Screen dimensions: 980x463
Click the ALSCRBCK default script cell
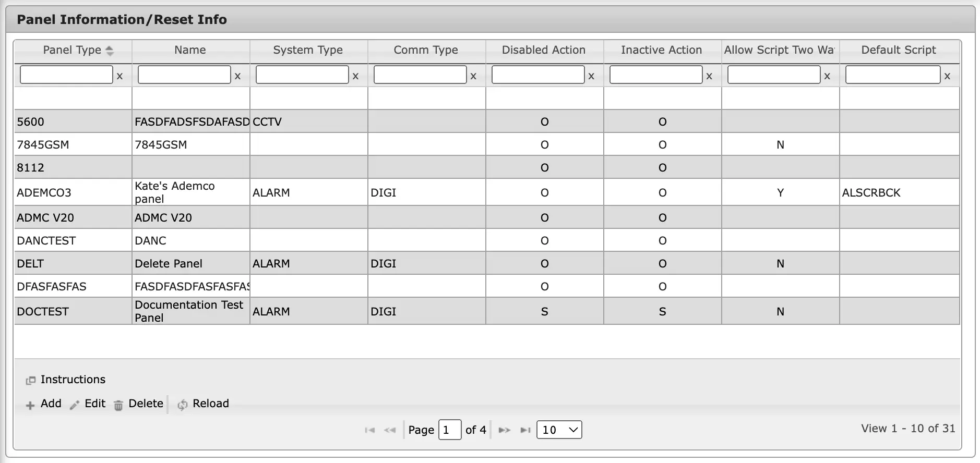click(x=900, y=192)
